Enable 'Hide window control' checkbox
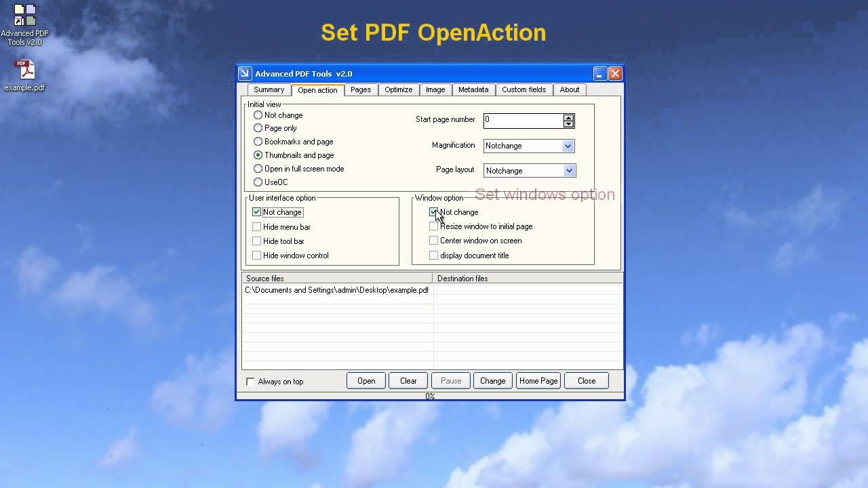This screenshot has width=868, height=488. point(257,256)
